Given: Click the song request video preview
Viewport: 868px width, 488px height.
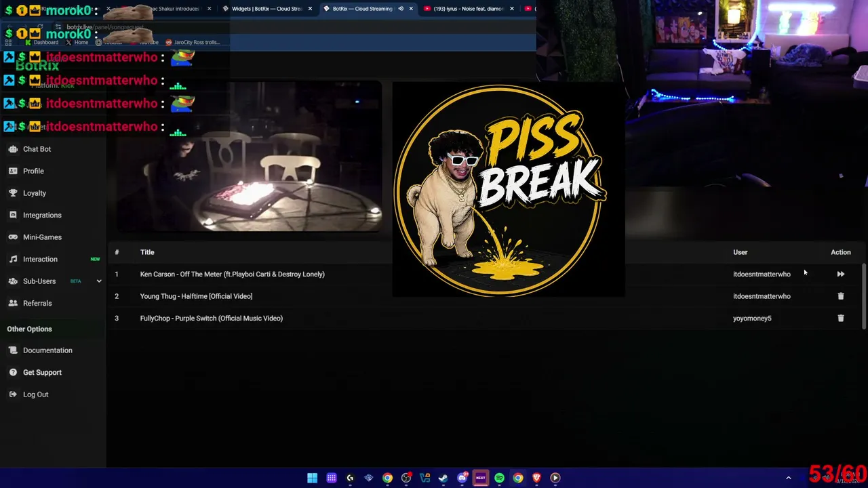Looking at the screenshot, I should click(248, 157).
